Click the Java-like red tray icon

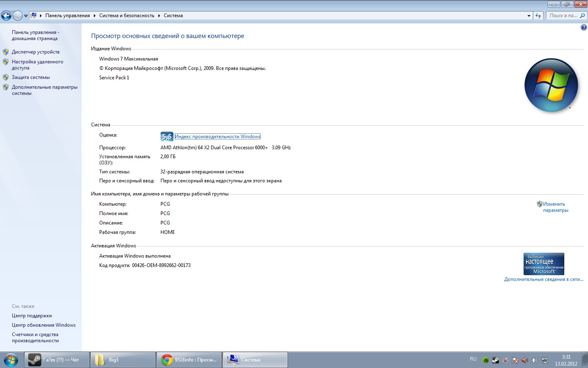[506, 360]
